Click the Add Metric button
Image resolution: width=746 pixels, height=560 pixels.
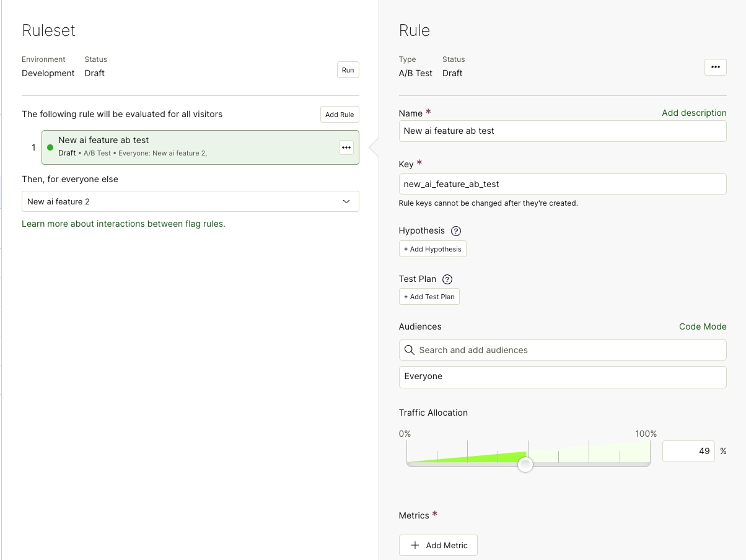click(x=438, y=545)
